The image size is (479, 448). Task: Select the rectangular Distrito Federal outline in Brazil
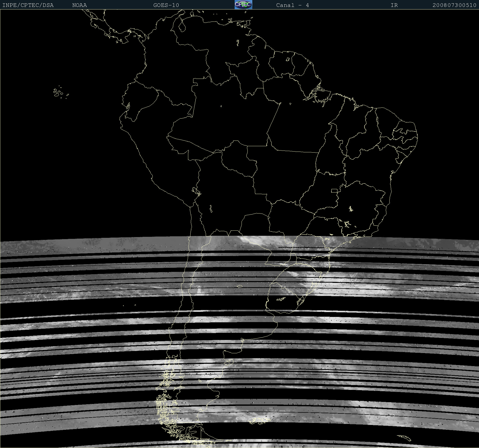(334, 190)
